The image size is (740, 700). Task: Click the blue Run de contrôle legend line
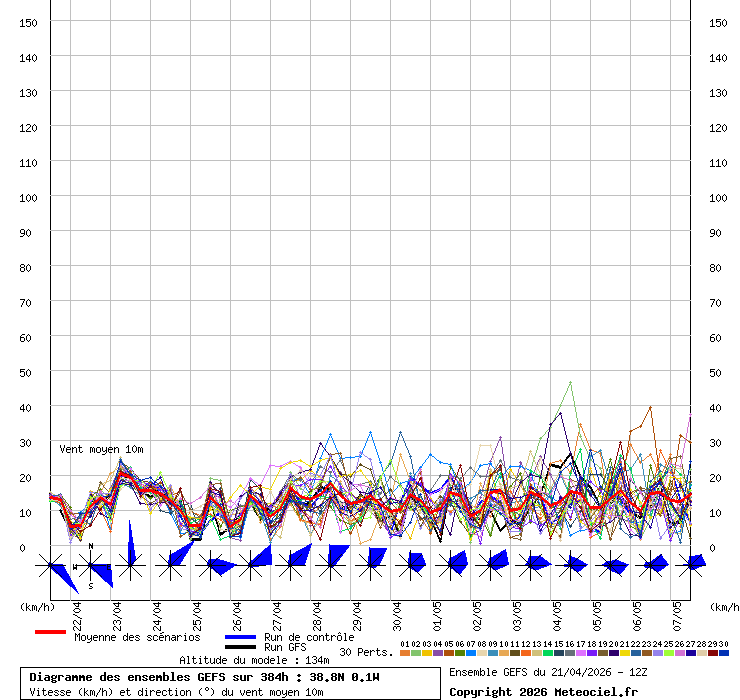tap(240, 637)
